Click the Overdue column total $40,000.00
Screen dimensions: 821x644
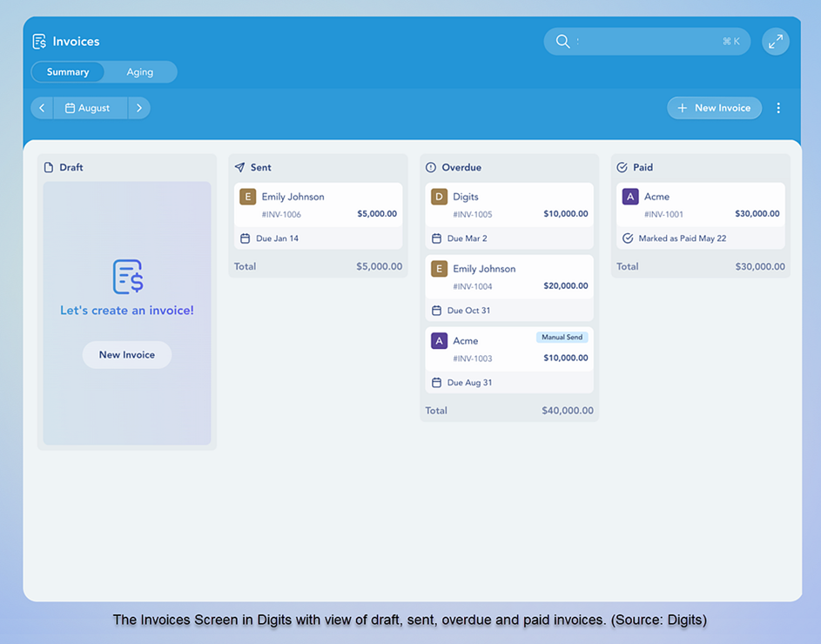coord(568,411)
